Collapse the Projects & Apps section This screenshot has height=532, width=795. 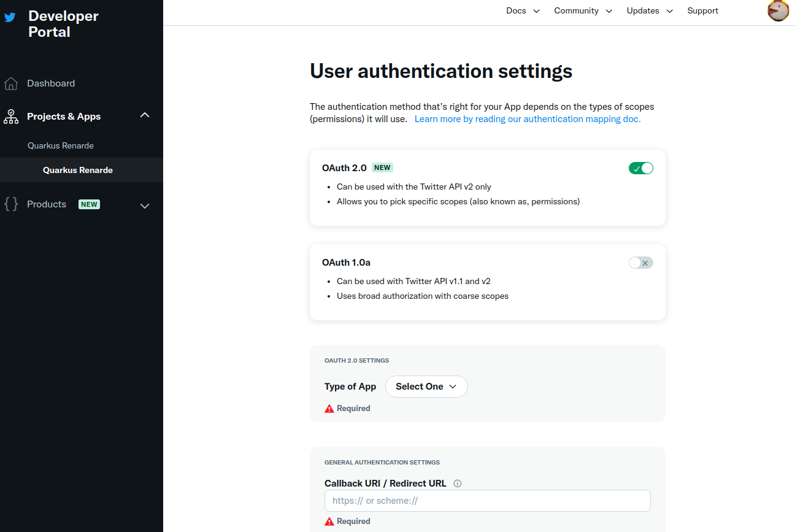tap(145, 115)
